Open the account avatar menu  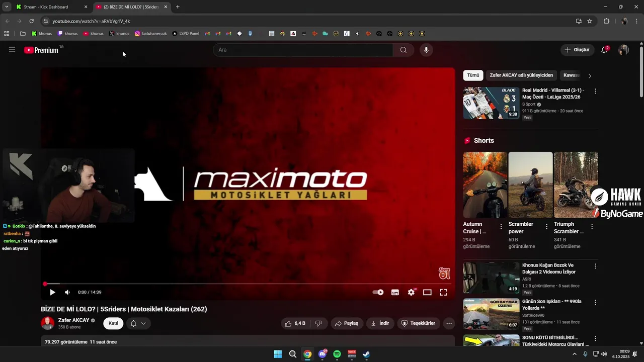[x=623, y=50]
